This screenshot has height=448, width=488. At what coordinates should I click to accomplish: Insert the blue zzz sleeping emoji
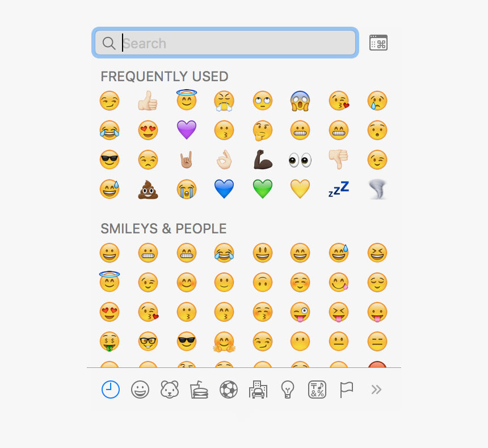[x=339, y=189]
